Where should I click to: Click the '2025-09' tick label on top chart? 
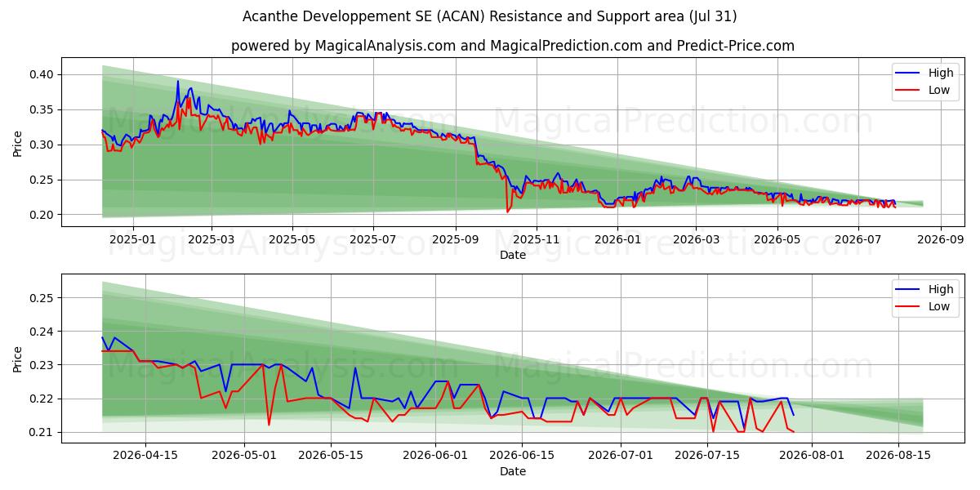pos(456,240)
